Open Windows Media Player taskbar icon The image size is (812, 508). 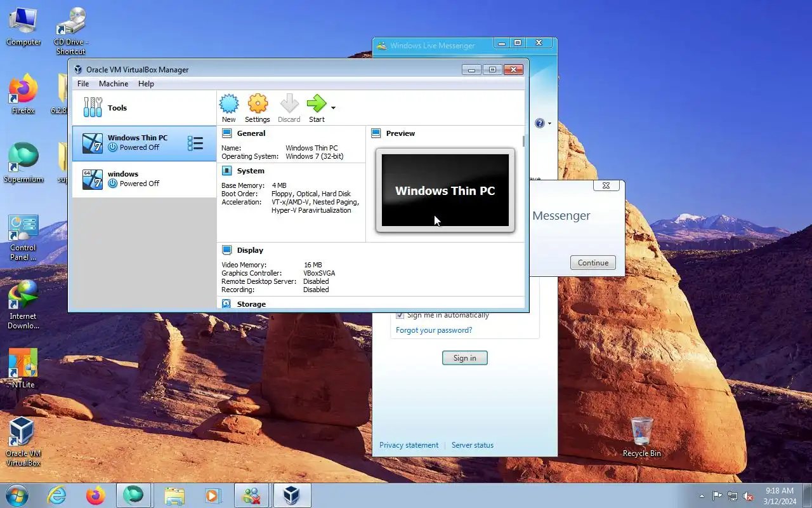(x=213, y=495)
